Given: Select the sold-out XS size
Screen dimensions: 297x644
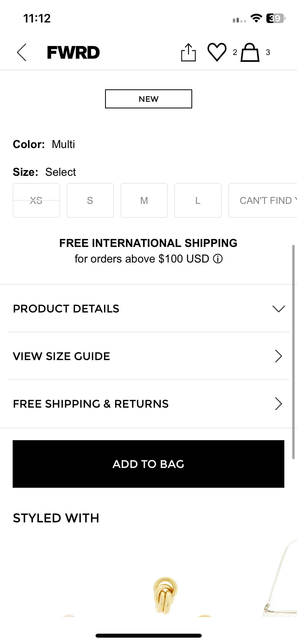Looking at the screenshot, I should [36, 200].
